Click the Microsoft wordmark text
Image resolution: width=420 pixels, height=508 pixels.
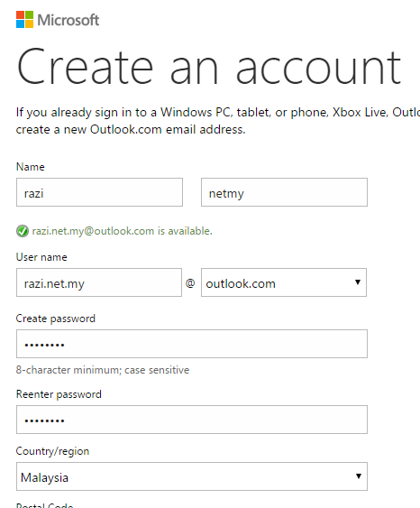pos(68,20)
